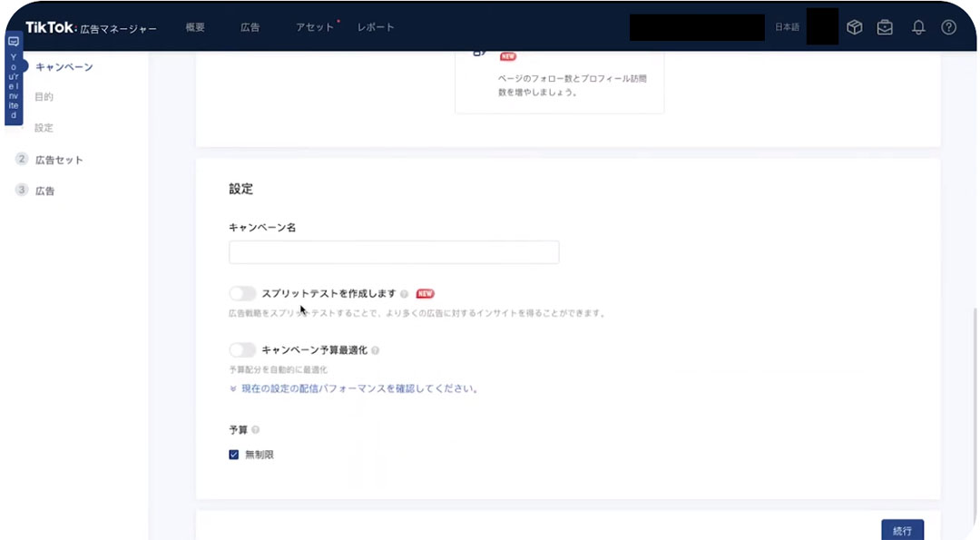Enable the スプリットテストを作成します toggle
This screenshot has height=540, width=980.
pos(242,292)
